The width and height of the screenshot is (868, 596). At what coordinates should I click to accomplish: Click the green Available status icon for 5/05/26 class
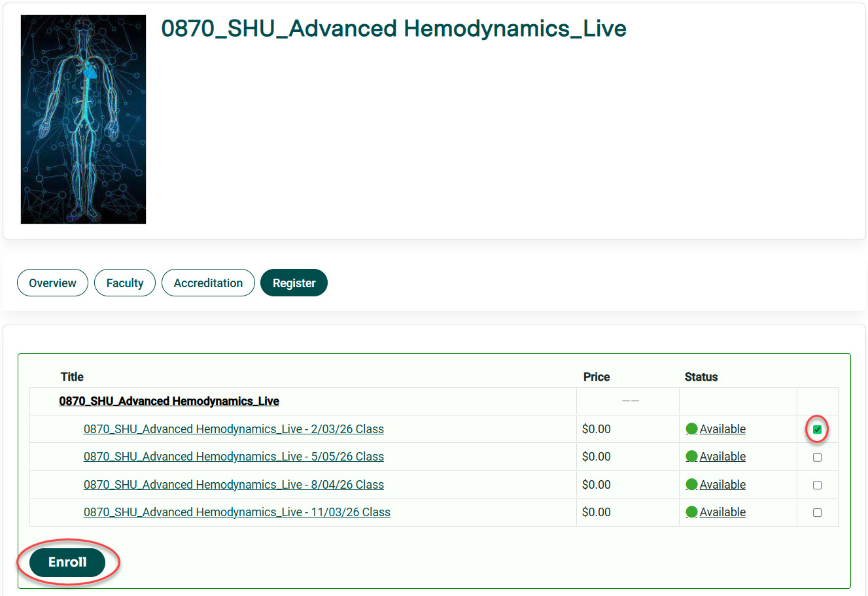(692, 456)
